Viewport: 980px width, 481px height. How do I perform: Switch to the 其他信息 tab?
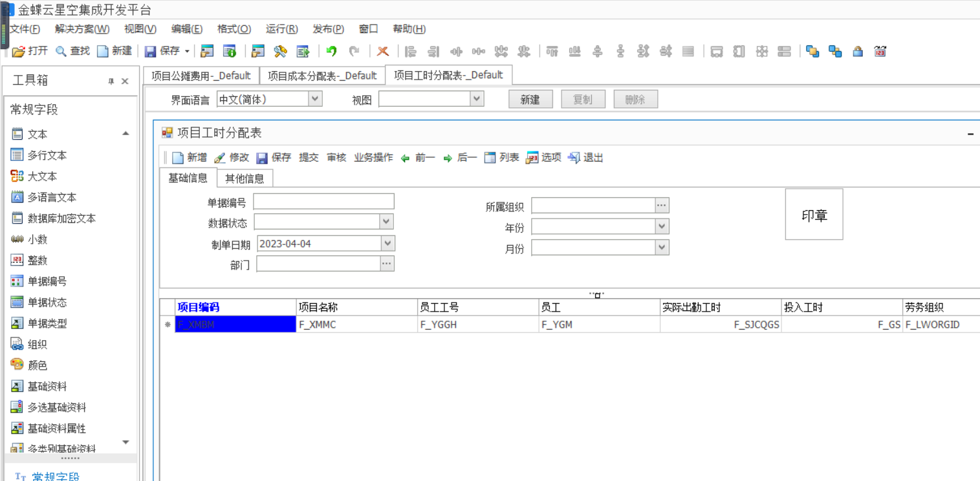[x=245, y=178]
